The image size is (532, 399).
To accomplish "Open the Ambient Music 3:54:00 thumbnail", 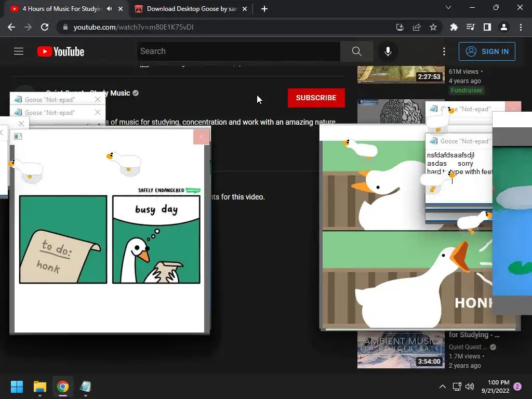I will pos(401,350).
